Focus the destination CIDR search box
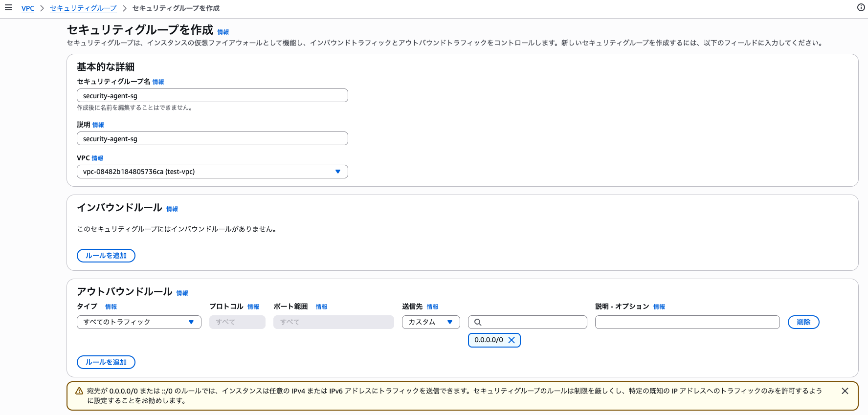Image resolution: width=868 pixels, height=415 pixels. (x=528, y=322)
